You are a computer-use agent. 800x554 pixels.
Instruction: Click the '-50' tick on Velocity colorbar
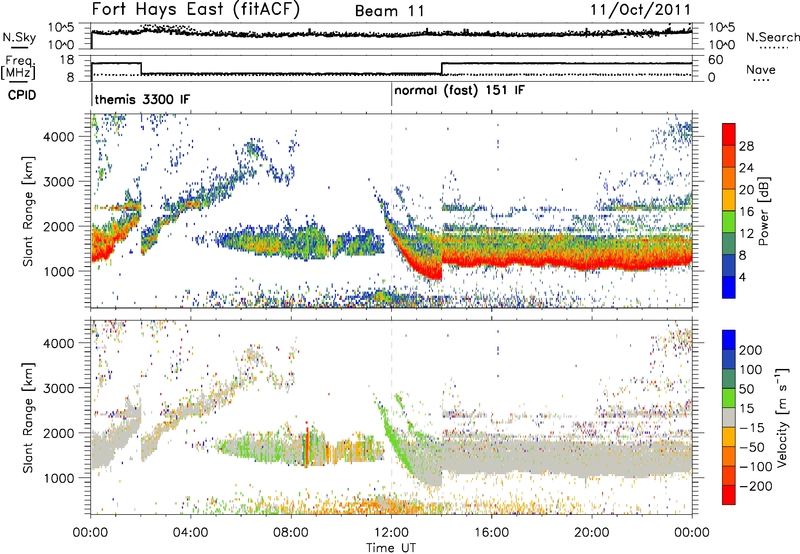click(752, 447)
